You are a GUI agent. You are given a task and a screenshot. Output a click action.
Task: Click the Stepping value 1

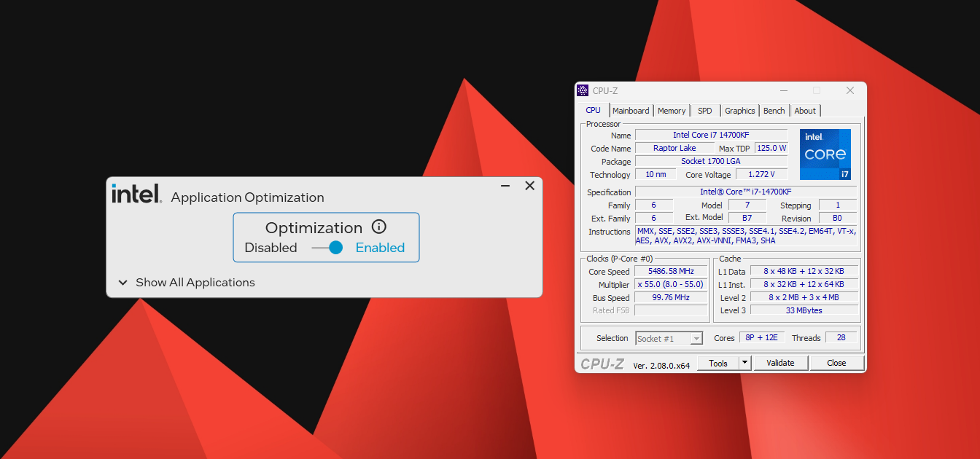837,205
